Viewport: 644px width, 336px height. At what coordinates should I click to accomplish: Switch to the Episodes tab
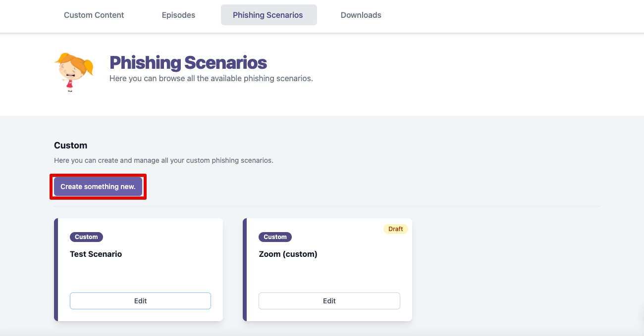pyautogui.click(x=178, y=15)
